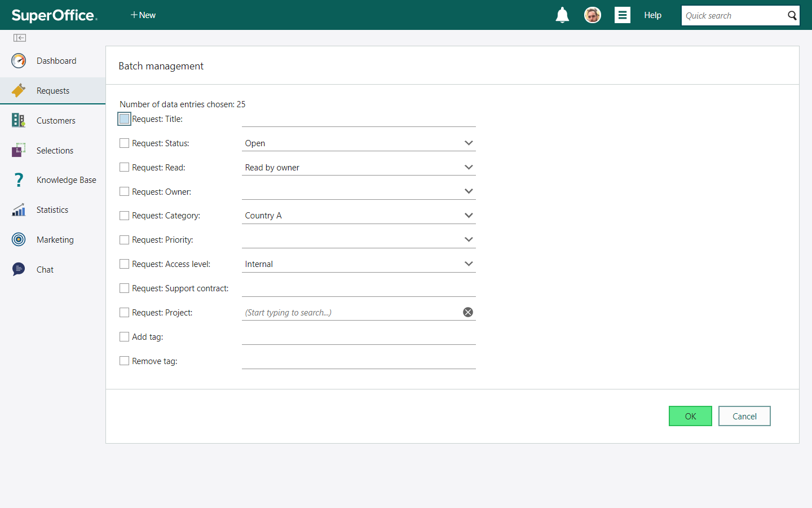Viewport: 812px width, 508px height.
Task: Click the Selections icon
Action: coord(19,150)
